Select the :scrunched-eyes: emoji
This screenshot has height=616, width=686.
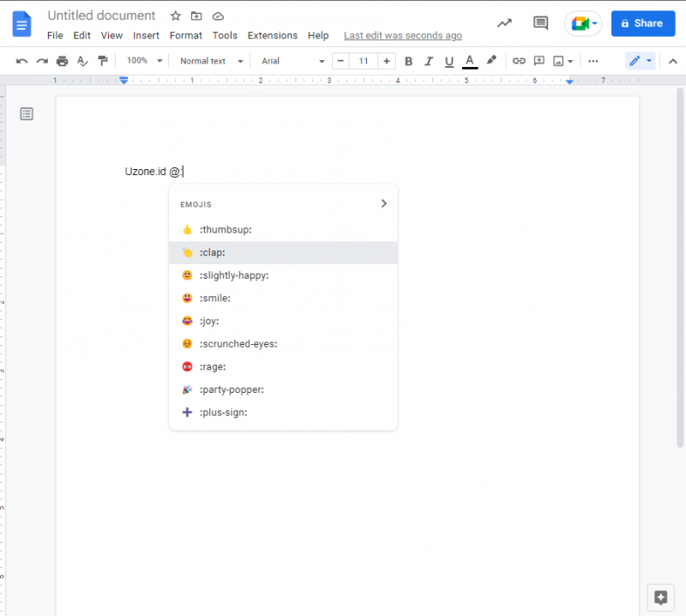pyautogui.click(x=283, y=344)
